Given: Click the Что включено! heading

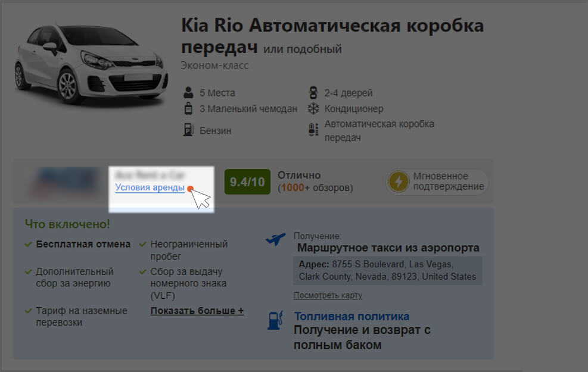Looking at the screenshot, I should tap(67, 224).
